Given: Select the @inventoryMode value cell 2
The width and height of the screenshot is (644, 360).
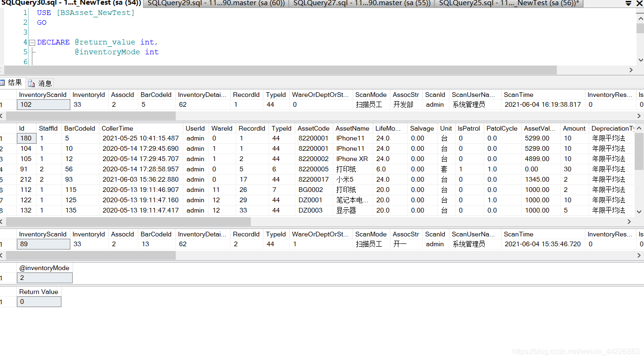Looking at the screenshot, I should pos(45,278).
